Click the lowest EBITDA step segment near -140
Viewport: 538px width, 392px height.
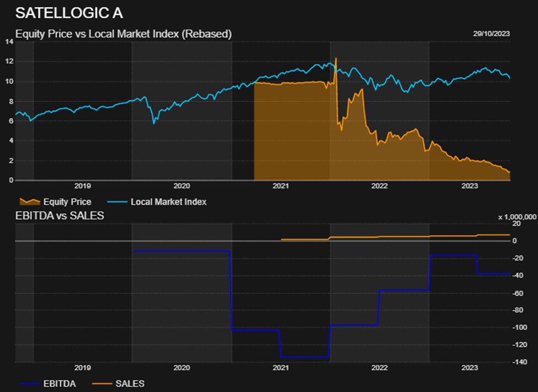tap(305, 357)
